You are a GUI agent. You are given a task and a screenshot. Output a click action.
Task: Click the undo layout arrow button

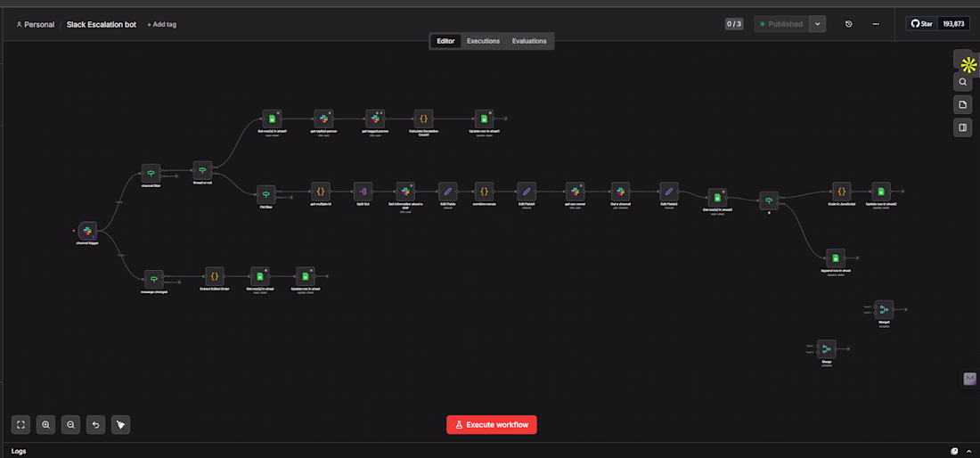tap(95, 425)
